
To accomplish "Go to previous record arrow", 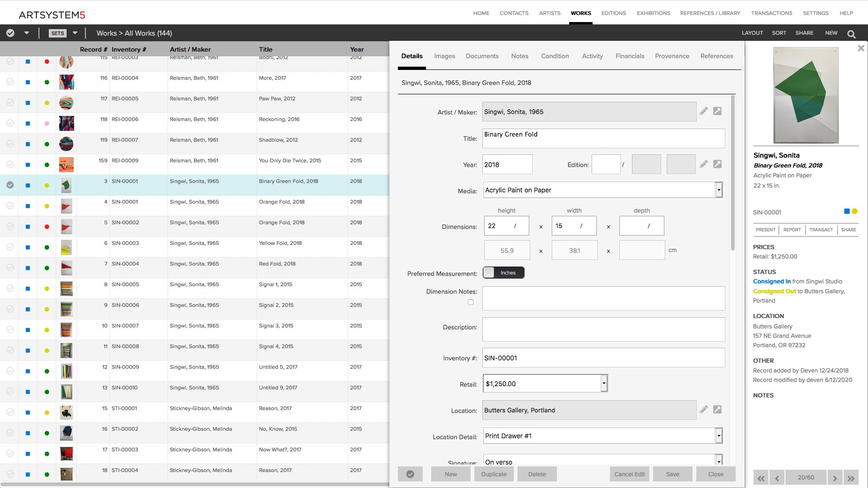I will click(777, 478).
